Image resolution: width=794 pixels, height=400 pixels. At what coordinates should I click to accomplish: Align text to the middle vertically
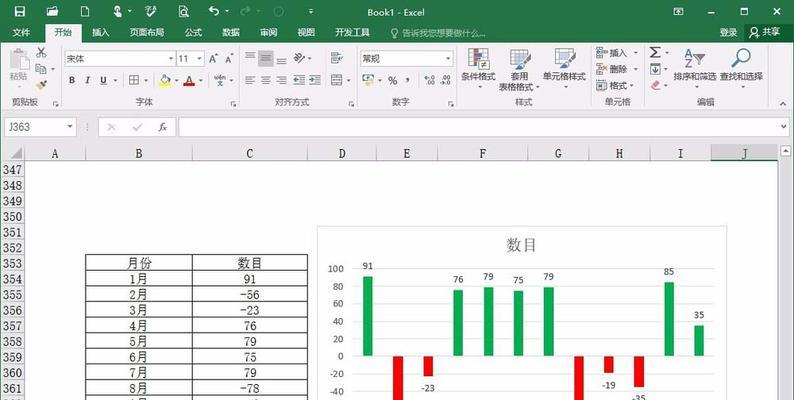[266, 58]
